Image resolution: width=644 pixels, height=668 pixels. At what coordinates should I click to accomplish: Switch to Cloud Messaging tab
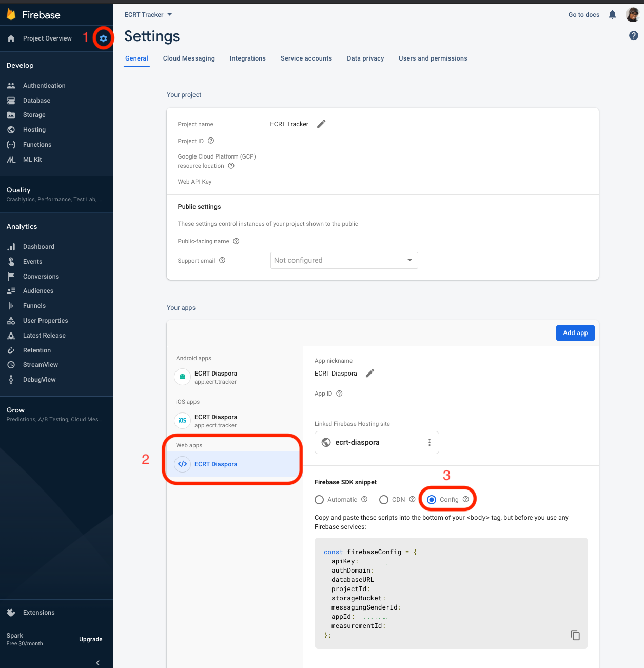click(189, 58)
